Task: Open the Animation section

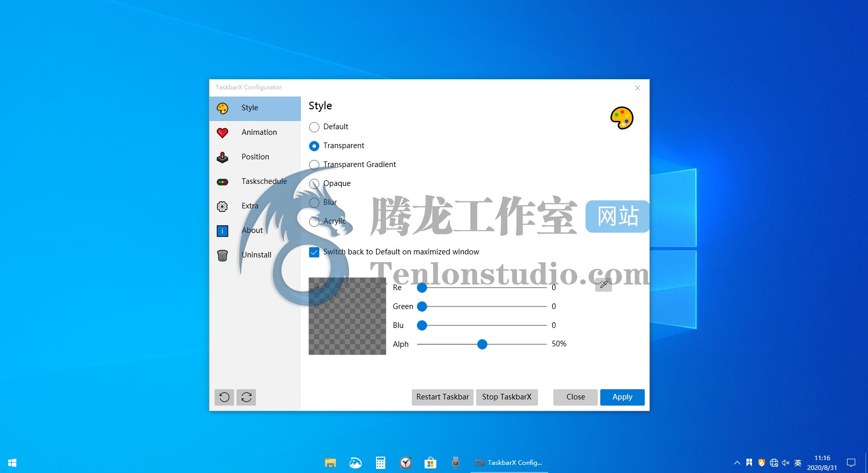Action: point(255,133)
